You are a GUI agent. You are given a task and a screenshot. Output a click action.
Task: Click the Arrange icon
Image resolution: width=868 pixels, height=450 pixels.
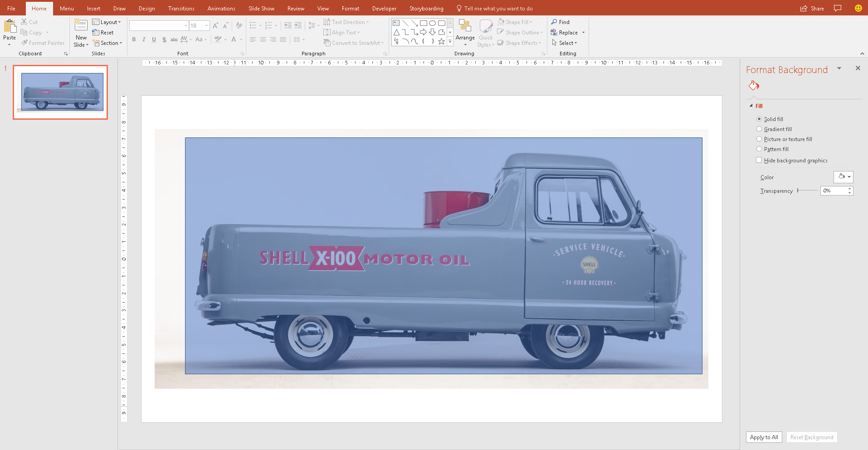tap(465, 26)
